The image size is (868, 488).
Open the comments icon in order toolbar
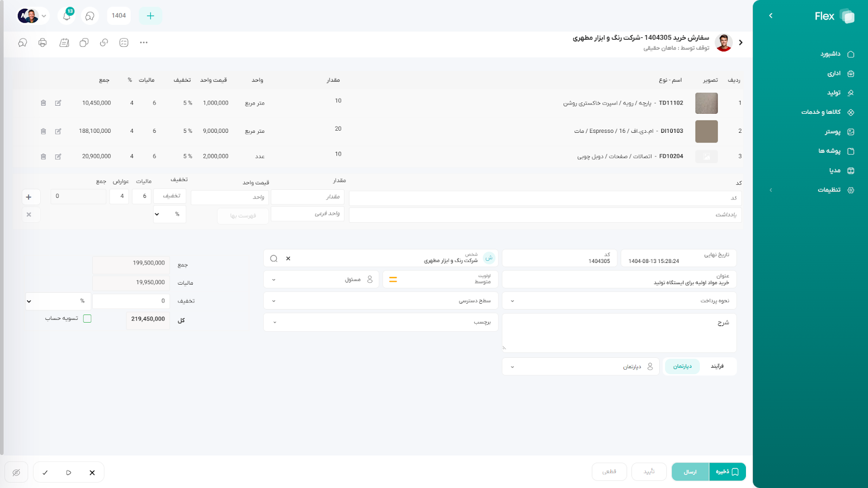coord(23,42)
